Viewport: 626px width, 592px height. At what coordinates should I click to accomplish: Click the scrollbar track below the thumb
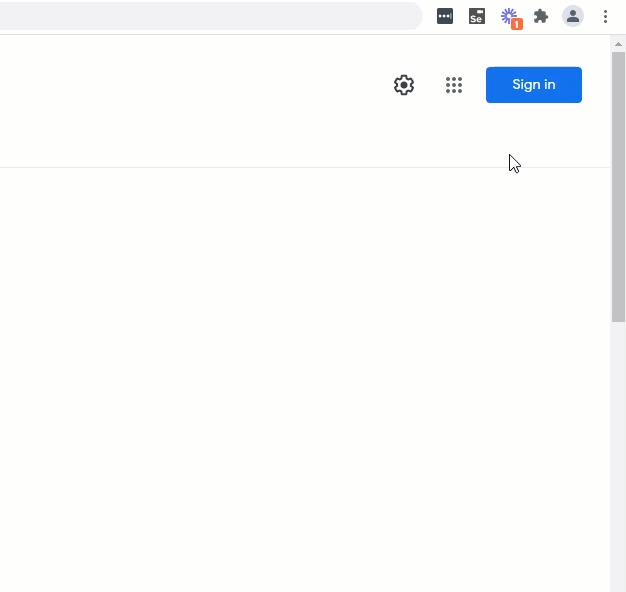(618, 455)
